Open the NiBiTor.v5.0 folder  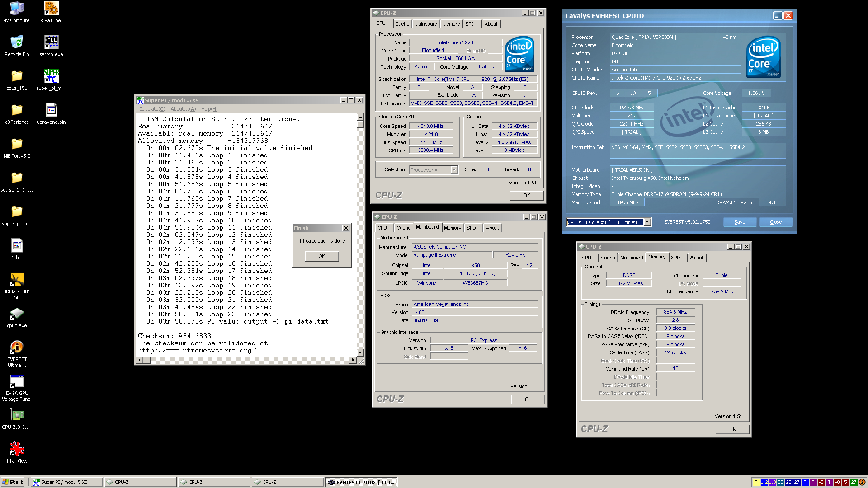pyautogui.click(x=17, y=148)
